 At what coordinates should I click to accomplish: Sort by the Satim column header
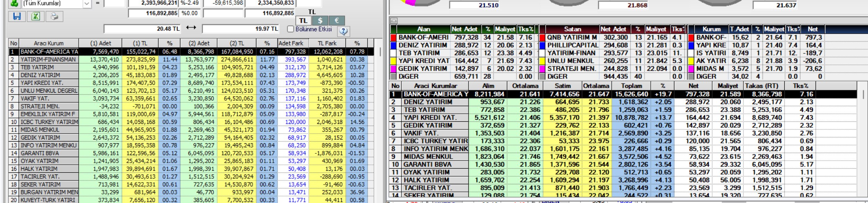click(562, 86)
